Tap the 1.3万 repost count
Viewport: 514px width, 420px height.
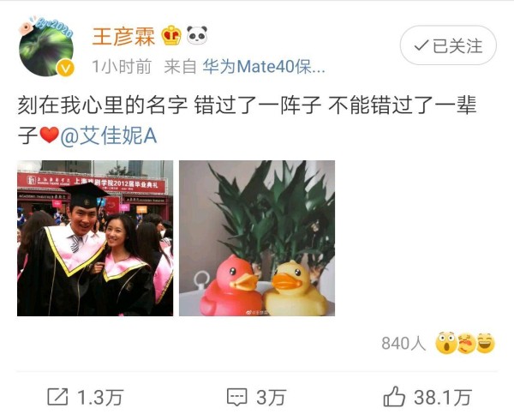(100, 398)
